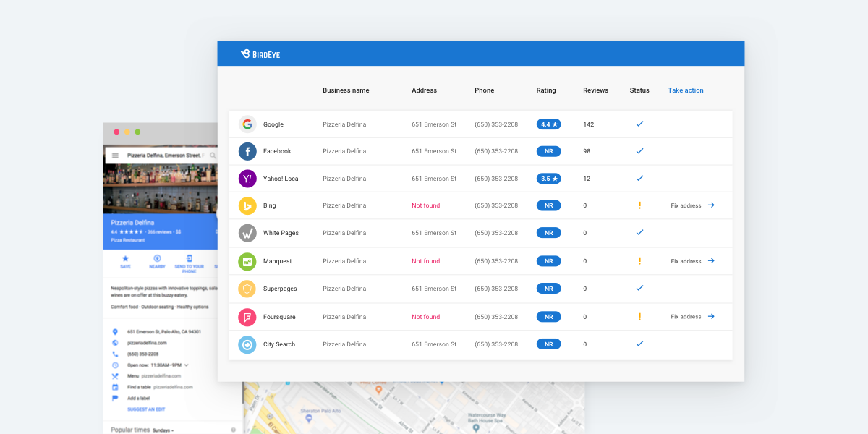Click the Mapquest green icon
This screenshot has height=434, width=868.
(247, 261)
